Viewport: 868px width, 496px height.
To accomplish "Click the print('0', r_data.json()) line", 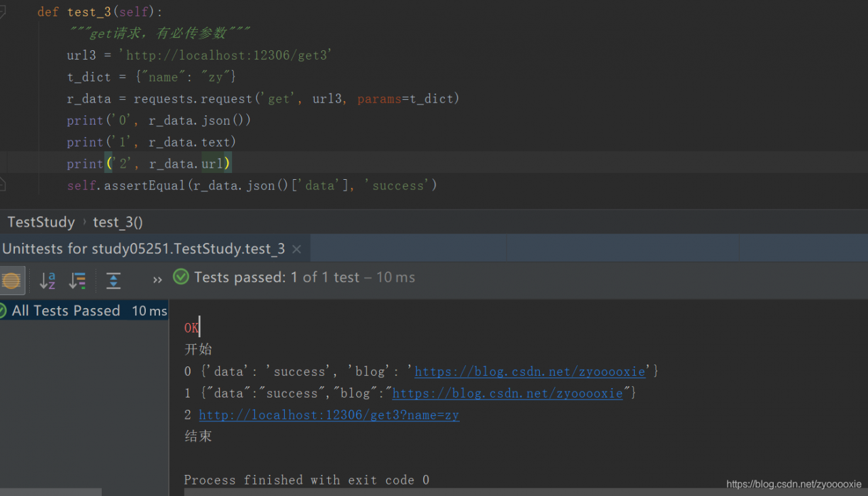I will coord(159,120).
